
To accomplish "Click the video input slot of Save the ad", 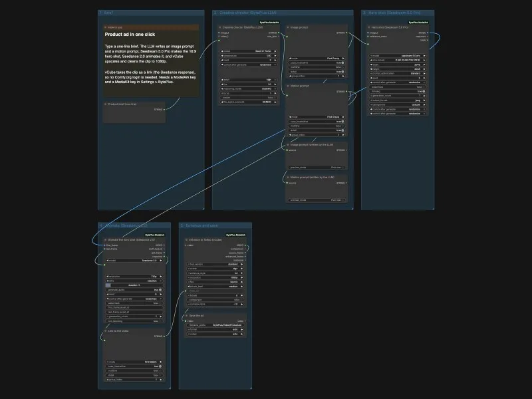I will 186,321.
